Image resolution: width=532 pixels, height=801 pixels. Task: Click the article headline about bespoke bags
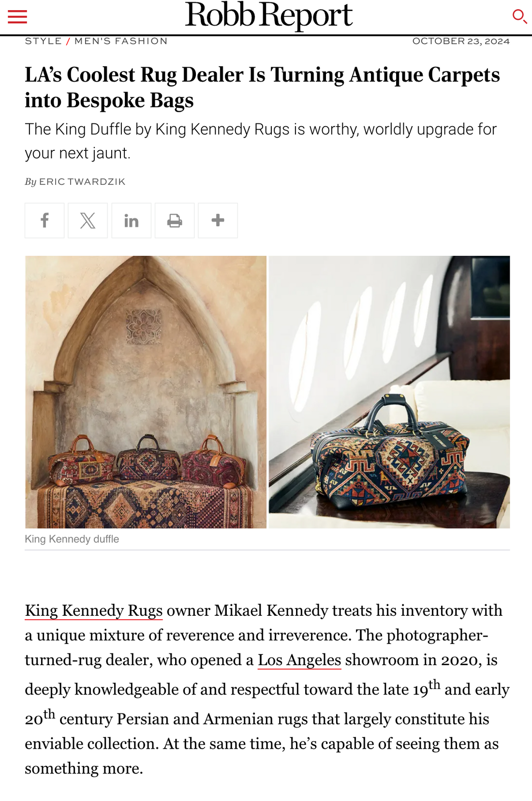tap(262, 88)
